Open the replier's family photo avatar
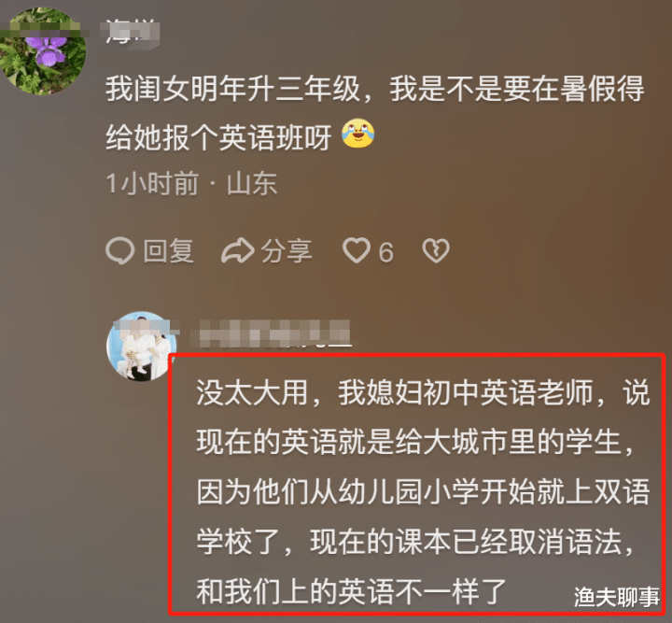 coord(141,347)
